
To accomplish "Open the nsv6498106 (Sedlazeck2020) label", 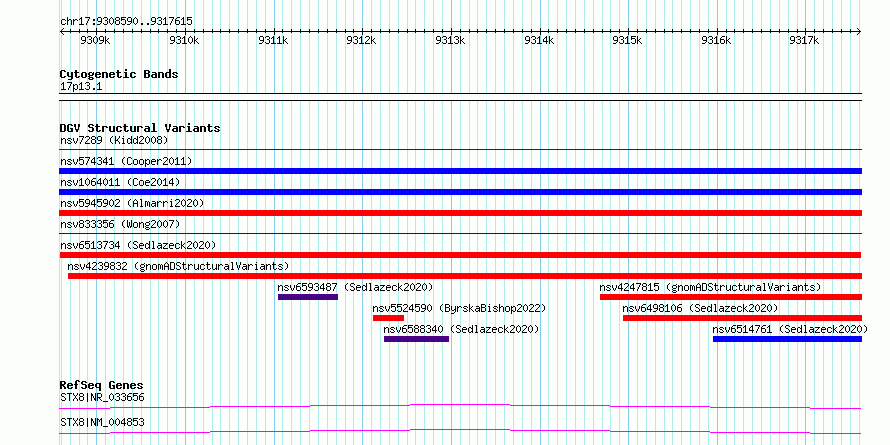I will pyautogui.click(x=700, y=308).
